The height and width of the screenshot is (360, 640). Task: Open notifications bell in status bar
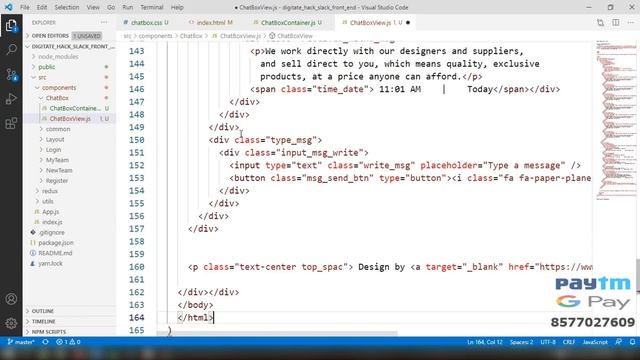pos(632,342)
